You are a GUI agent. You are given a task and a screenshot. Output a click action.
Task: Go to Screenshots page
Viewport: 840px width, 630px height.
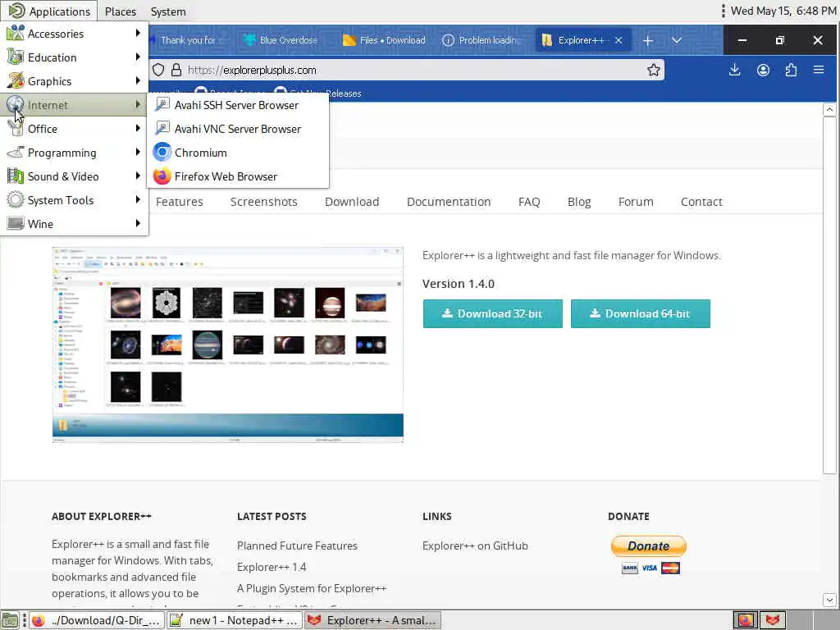coord(263,202)
